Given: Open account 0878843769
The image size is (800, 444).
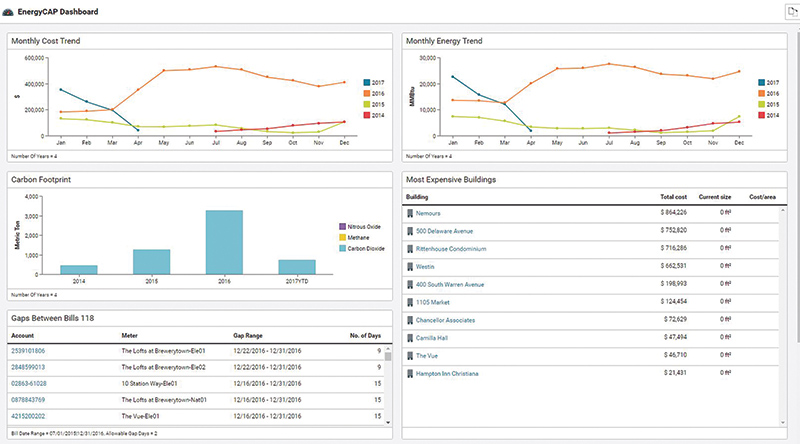Looking at the screenshot, I should [x=28, y=400].
